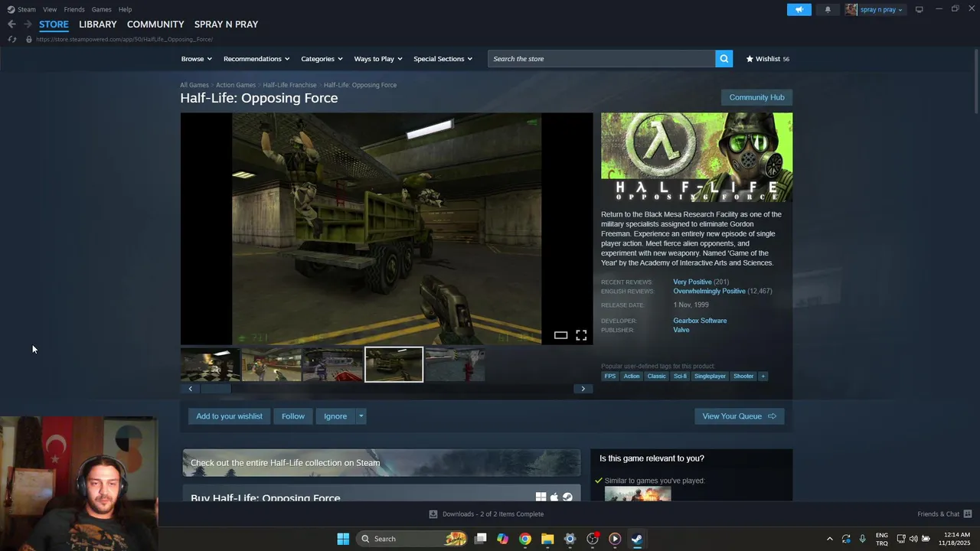Open the View menu
980x551 pixels.
pyautogui.click(x=50, y=9)
